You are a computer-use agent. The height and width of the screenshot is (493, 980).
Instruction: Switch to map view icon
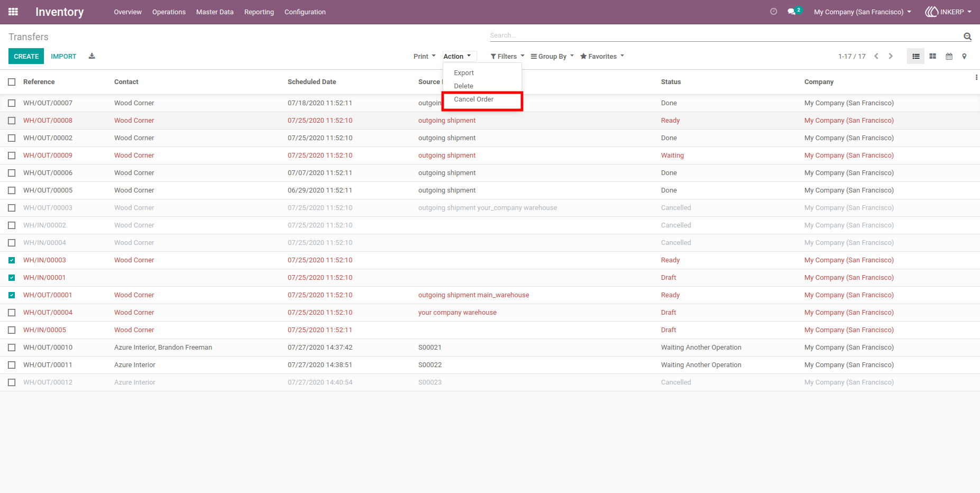964,56
